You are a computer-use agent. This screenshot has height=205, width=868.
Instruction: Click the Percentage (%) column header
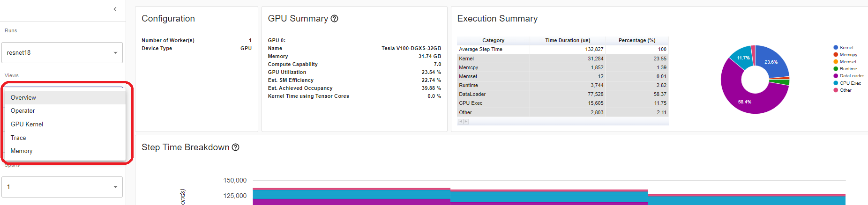pos(636,41)
